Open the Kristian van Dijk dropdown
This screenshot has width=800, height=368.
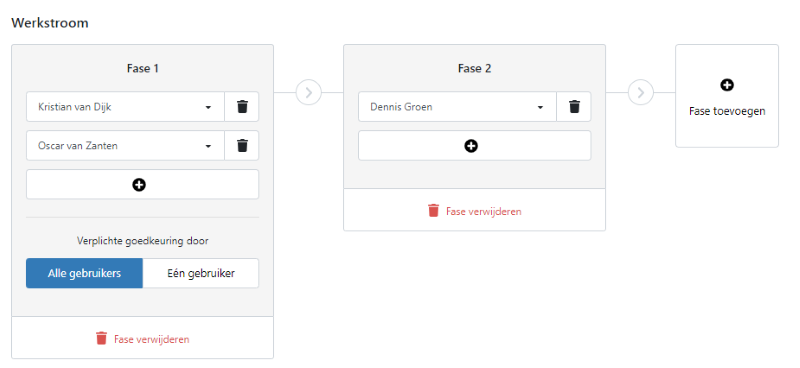pos(126,107)
